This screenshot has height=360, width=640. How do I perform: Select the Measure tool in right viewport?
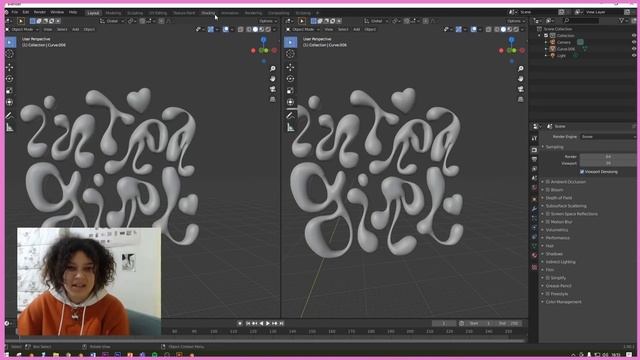pos(291,128)
